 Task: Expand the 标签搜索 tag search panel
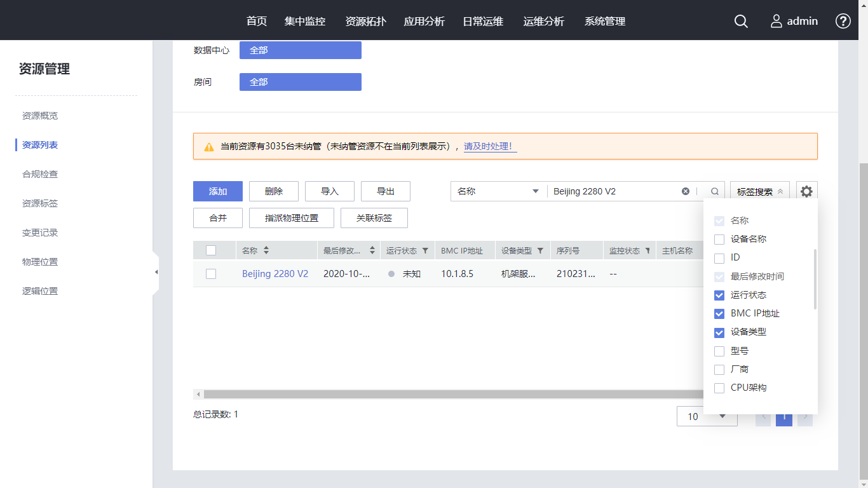(x=760, y=191)
